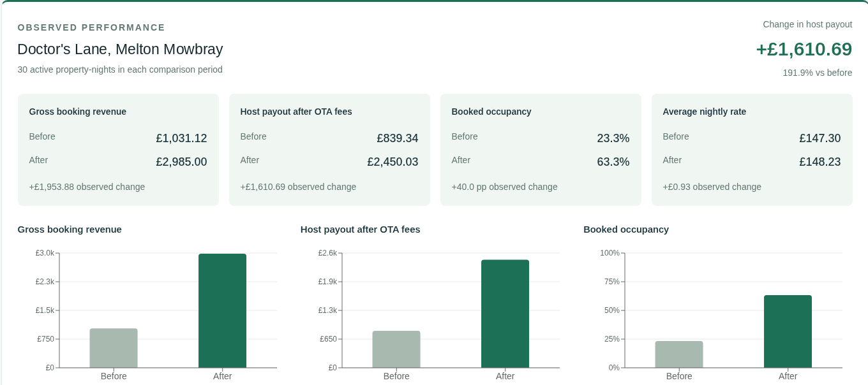Click "+£0.93 observed change" text
868x385 pixels.
click(712, 187)
